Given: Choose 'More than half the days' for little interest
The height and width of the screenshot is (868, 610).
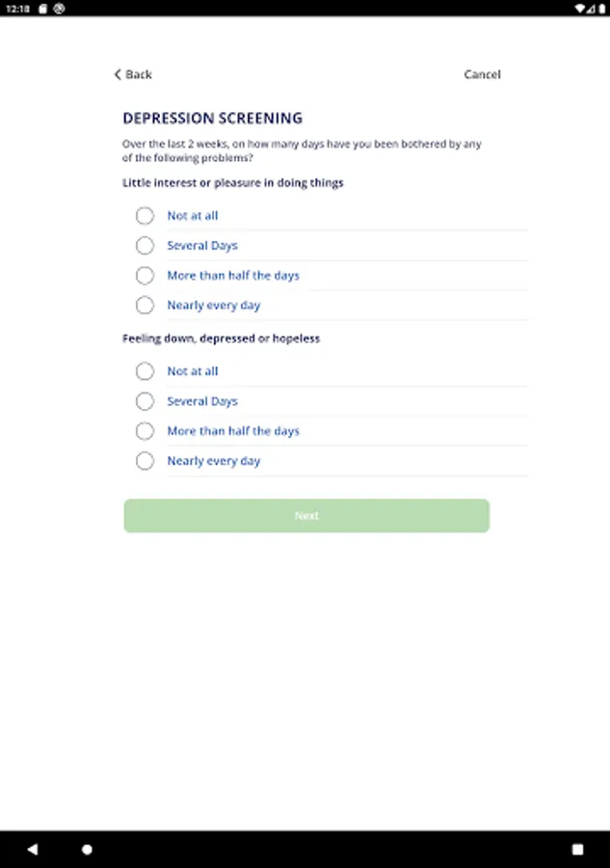Looking at the screenshot, I should tap(145, 276).
